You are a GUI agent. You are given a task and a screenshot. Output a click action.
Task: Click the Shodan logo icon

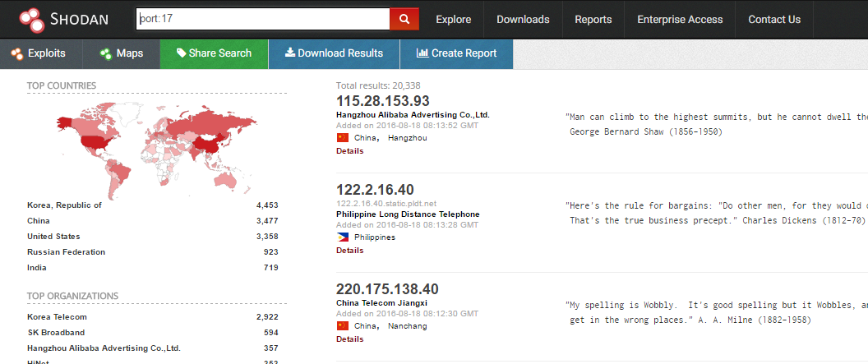tap(31, 20)
